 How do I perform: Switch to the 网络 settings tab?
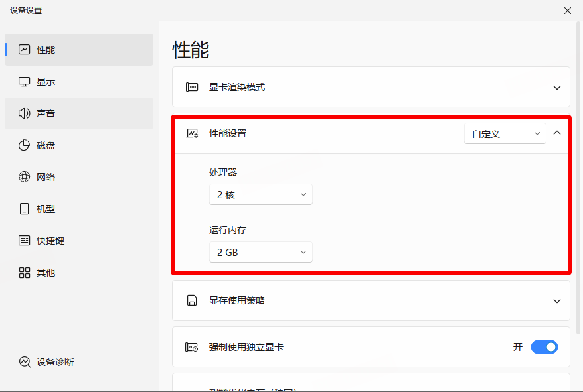[x=46, y=177]
